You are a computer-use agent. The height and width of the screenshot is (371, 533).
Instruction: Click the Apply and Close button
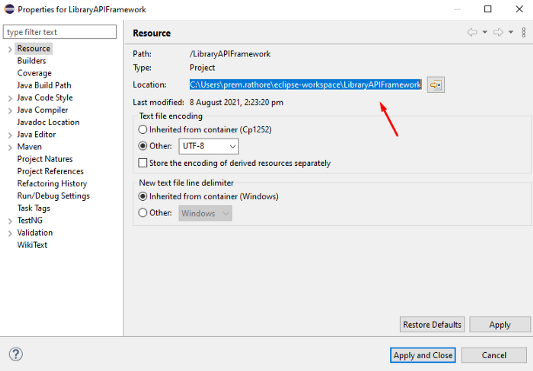click(423, 355)
